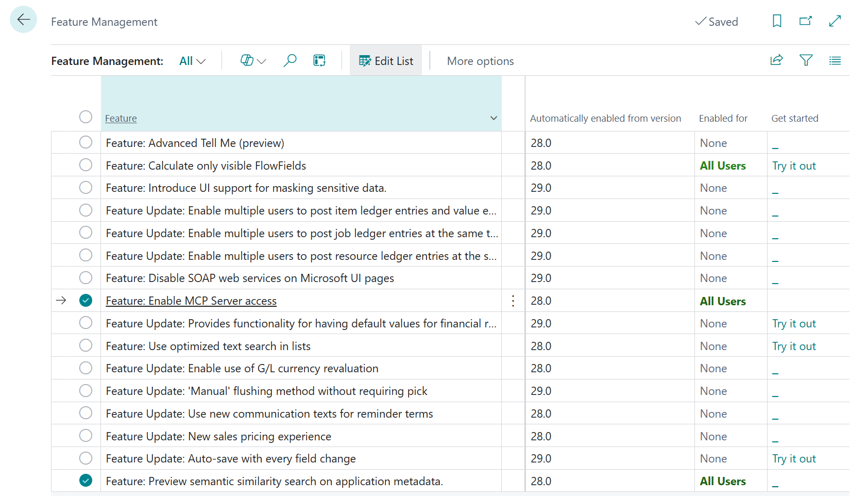
Task: Click Get started column header
Action: click(x=794, y=118)
